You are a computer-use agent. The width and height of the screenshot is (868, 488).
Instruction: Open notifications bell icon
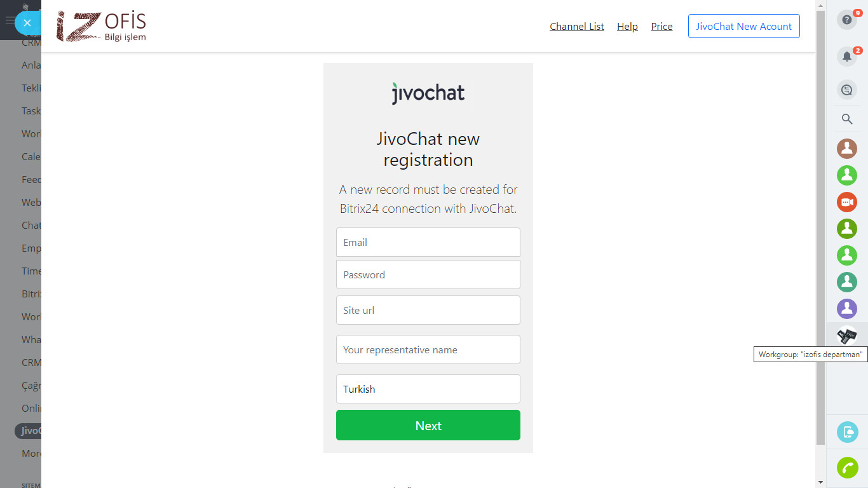(x=846, y=57)
